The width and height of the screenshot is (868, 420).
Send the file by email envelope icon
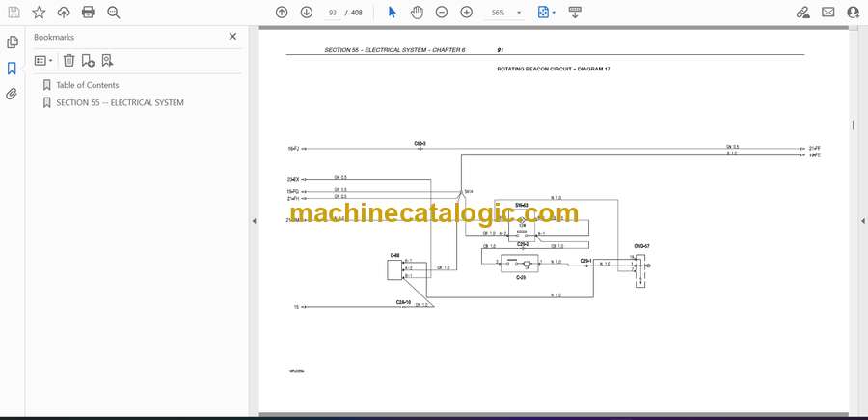click(828, 13)
